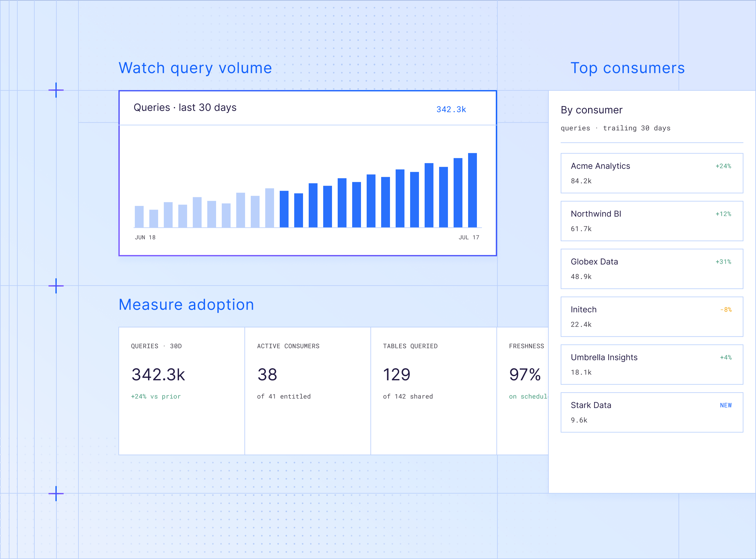Click the NEW badge on Stark Data
The width and height of the screenshot is (756, 559).
pyautogui.click(x=725, y=405)
